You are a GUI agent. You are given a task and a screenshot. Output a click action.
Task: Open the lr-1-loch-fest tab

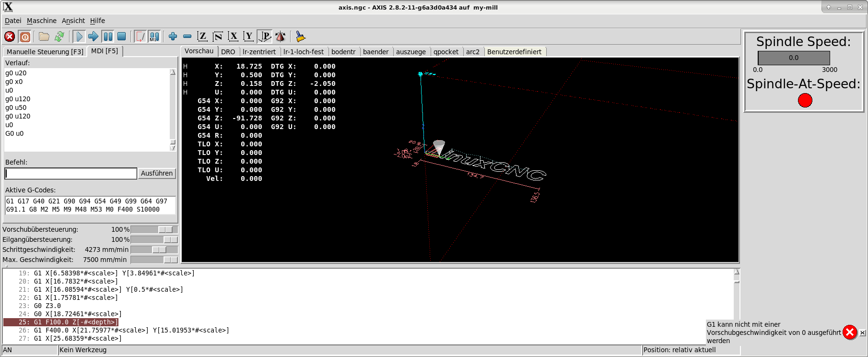[304, 52]
